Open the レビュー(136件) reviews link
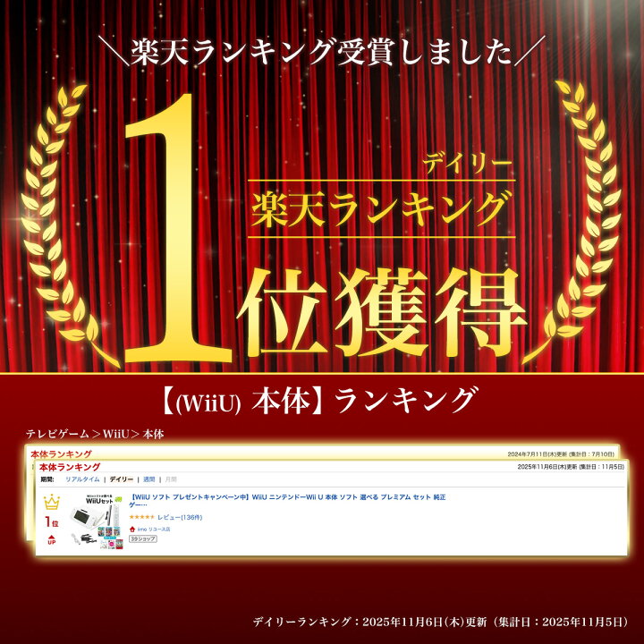This screenshot has width=644, height=644. [180, 517]
